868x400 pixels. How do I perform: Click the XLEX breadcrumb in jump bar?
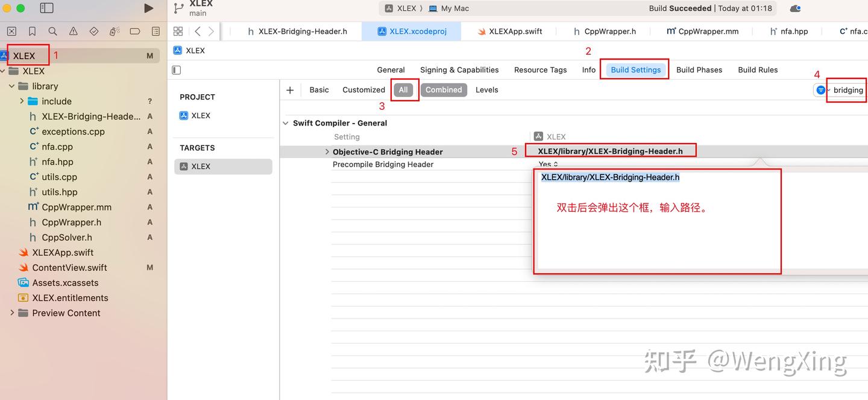(189, 51)
